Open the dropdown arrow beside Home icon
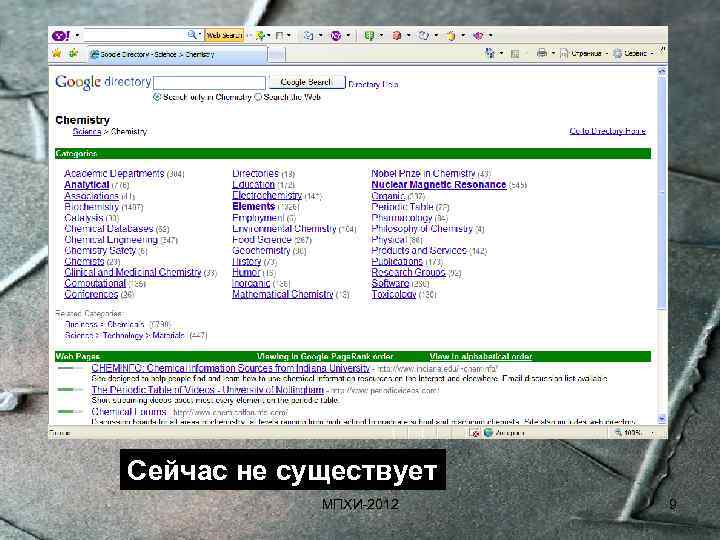 point(501,53)
